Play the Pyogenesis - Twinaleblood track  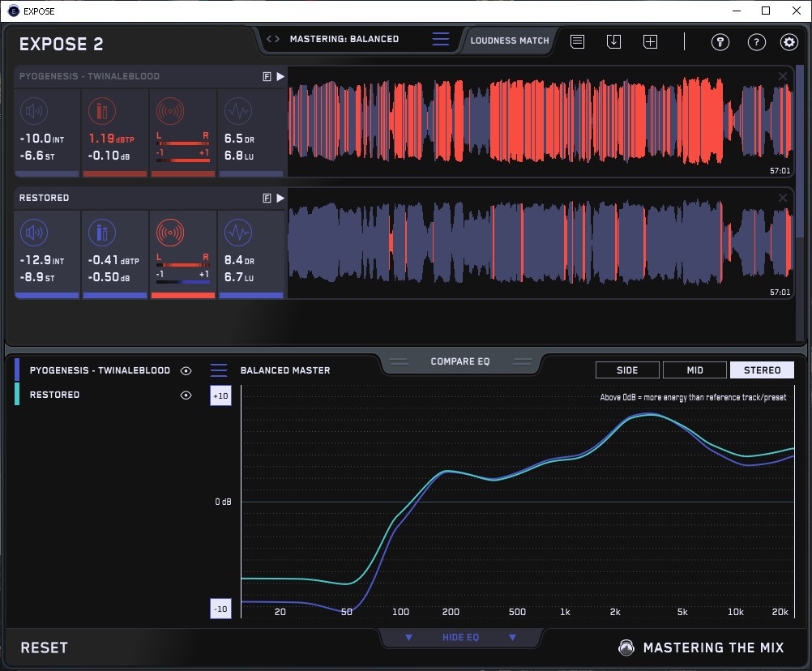(280, 77)
